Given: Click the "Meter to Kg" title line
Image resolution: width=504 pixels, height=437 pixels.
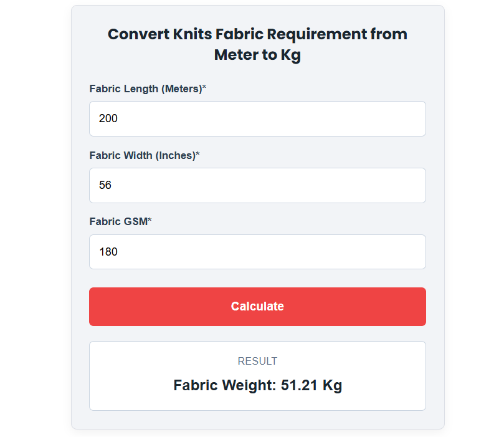Looking at the screenshot, I should pos(257,55).
